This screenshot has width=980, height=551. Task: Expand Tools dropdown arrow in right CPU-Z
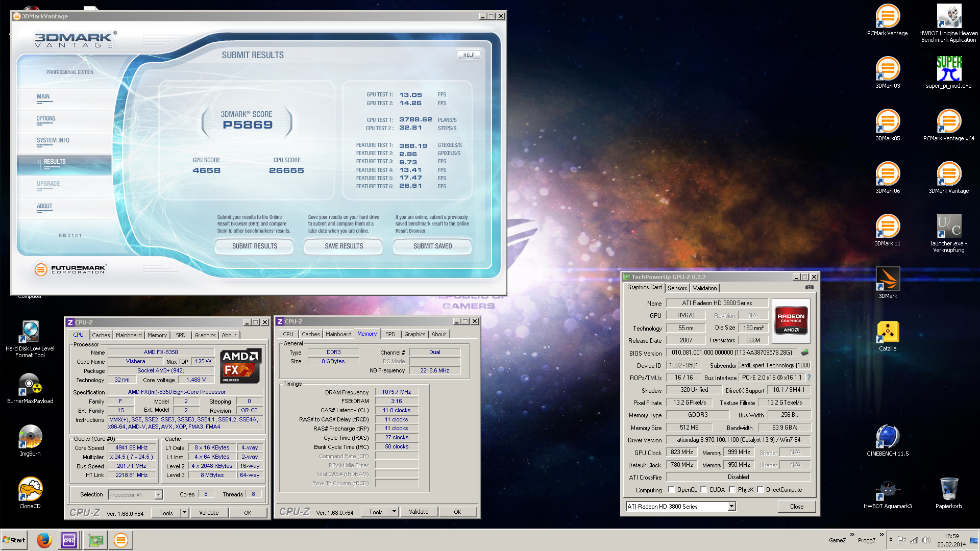tap(394, 512)
